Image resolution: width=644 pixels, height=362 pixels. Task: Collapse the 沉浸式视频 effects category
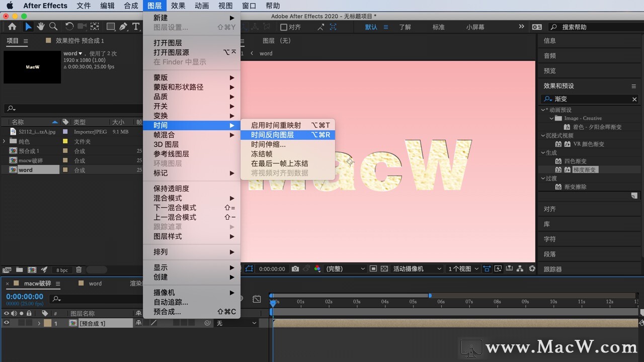pyautogui.click(x=543, y=136)
